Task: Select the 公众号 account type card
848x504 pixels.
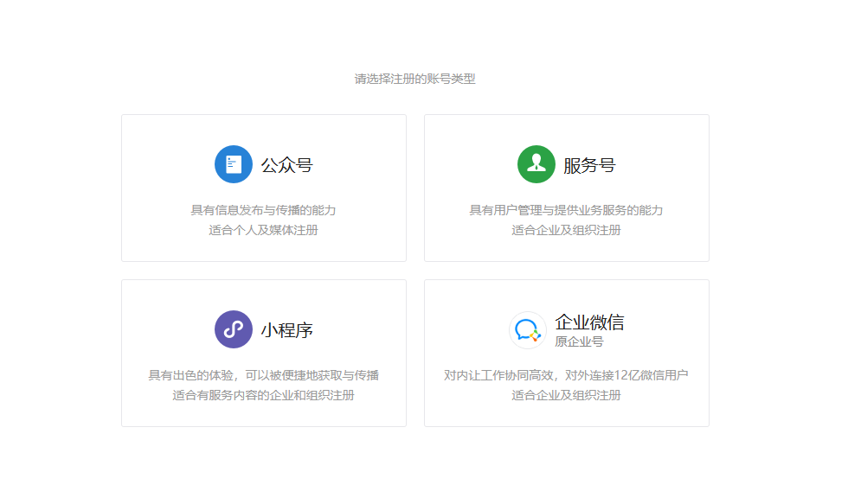Action: coord(263,188)
